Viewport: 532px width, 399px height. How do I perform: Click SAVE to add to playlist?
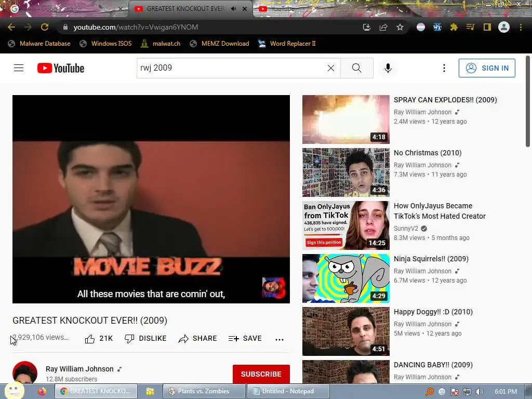pos(245,338)
